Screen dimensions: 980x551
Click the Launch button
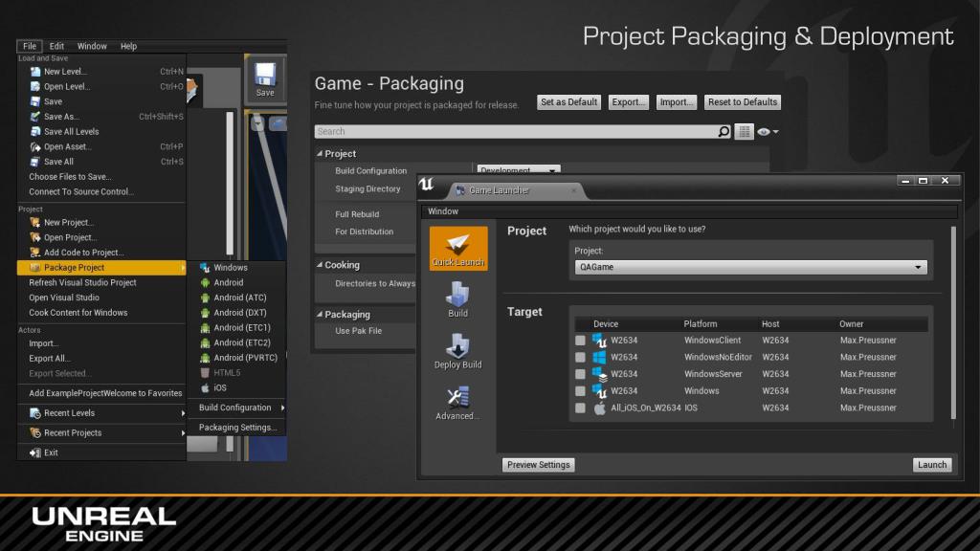(932, 465)
